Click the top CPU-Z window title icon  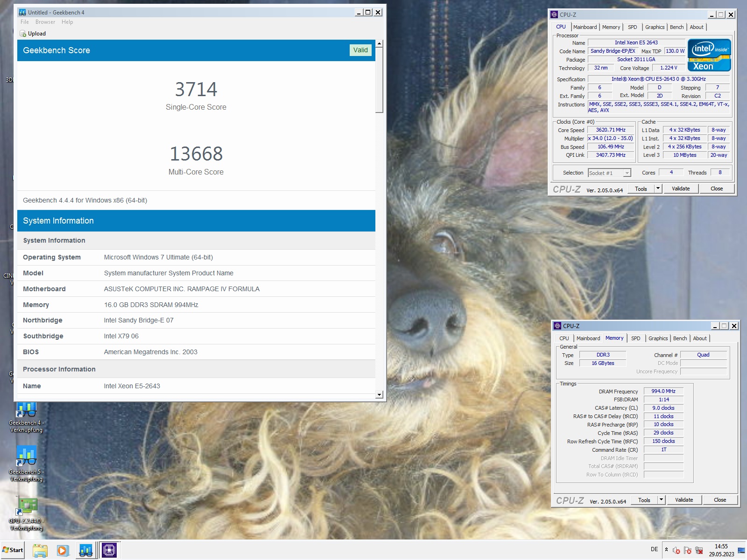tap(554, 14)
